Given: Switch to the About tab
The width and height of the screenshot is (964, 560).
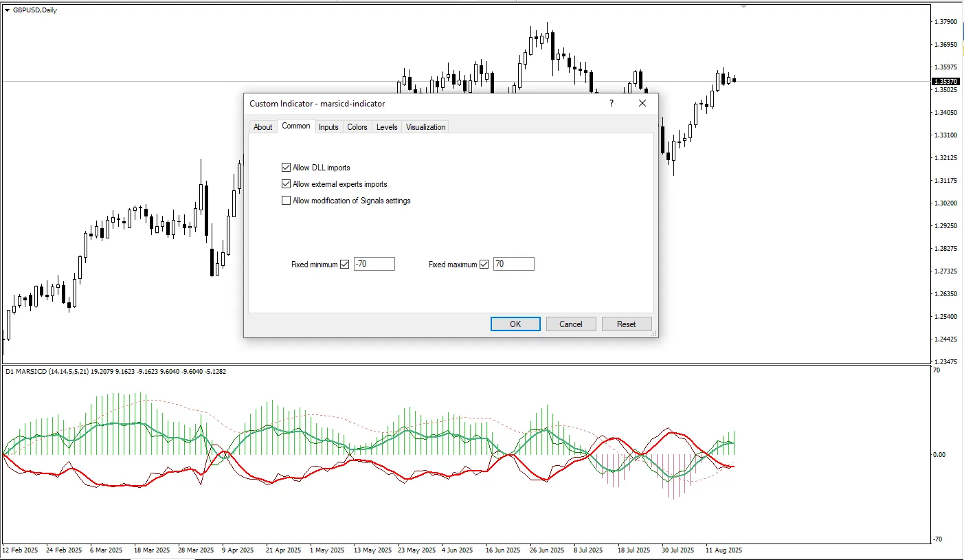Looking at the screenshot, I should click(262, 127).
